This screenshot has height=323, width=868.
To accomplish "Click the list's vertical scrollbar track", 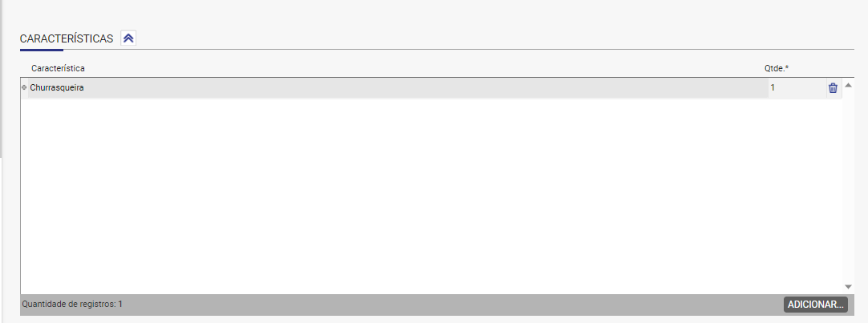I will tap(848, 186).
